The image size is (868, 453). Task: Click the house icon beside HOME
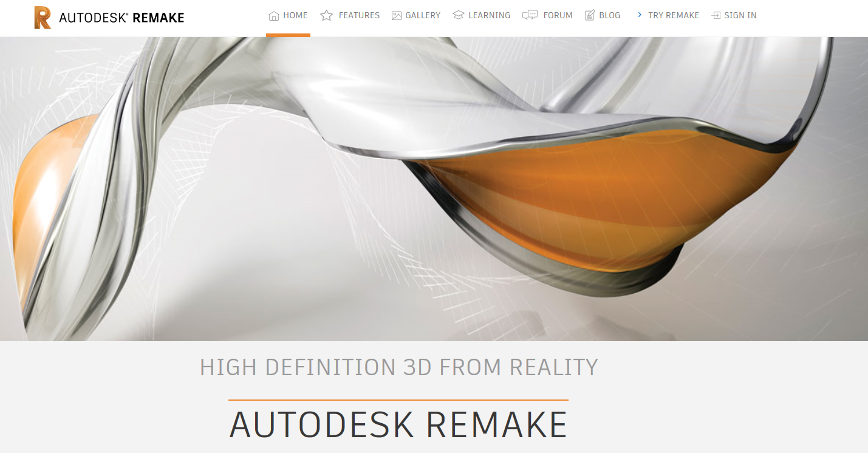[274, 16]
